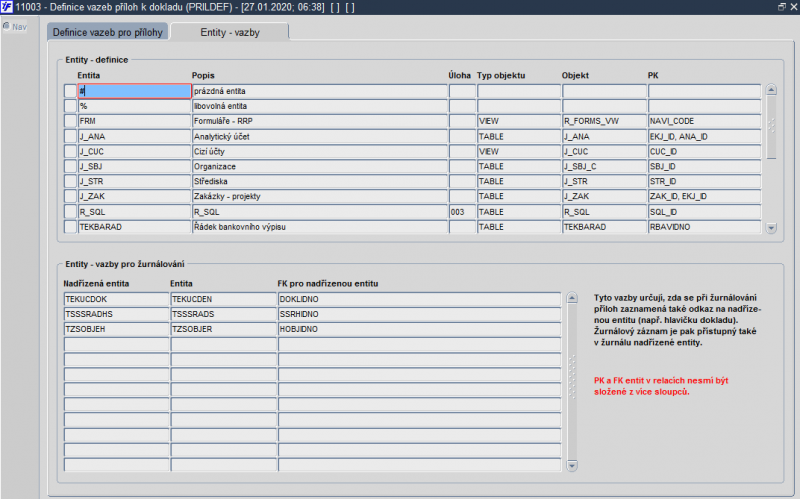This screenshot has width=800, height=499.
Task: Tick the checkbox for the J_STR row
Action: click(70, 181)
